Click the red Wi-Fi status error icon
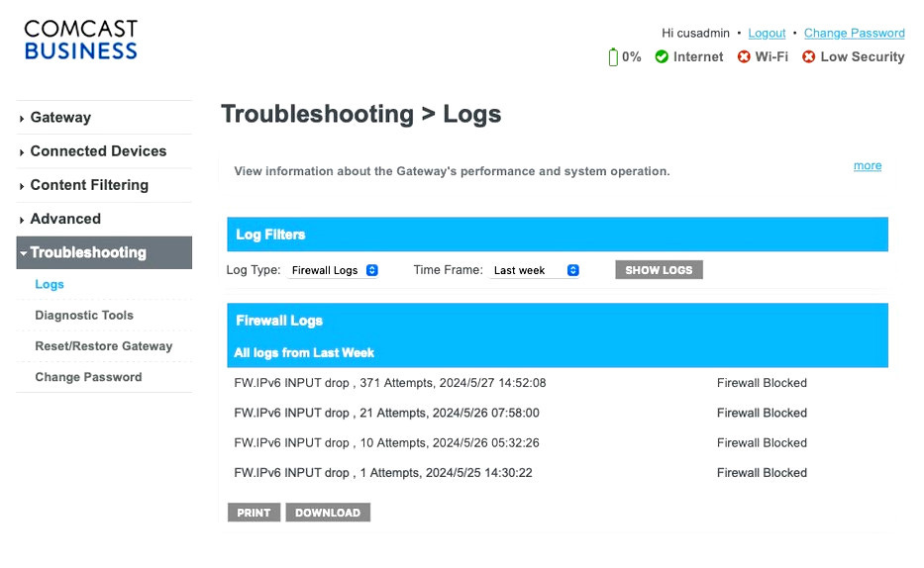Screen dimensions: 924x568 coord(744,56)
